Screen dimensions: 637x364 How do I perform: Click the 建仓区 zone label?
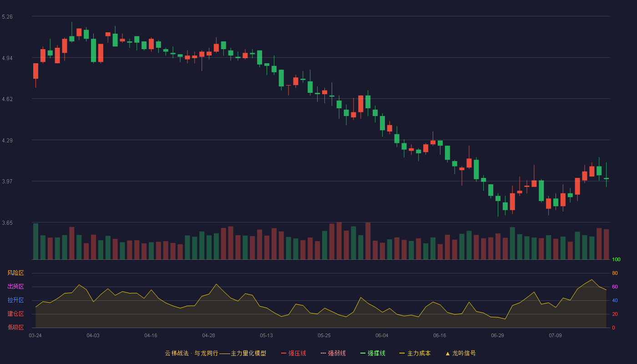[x=15, y=314]
